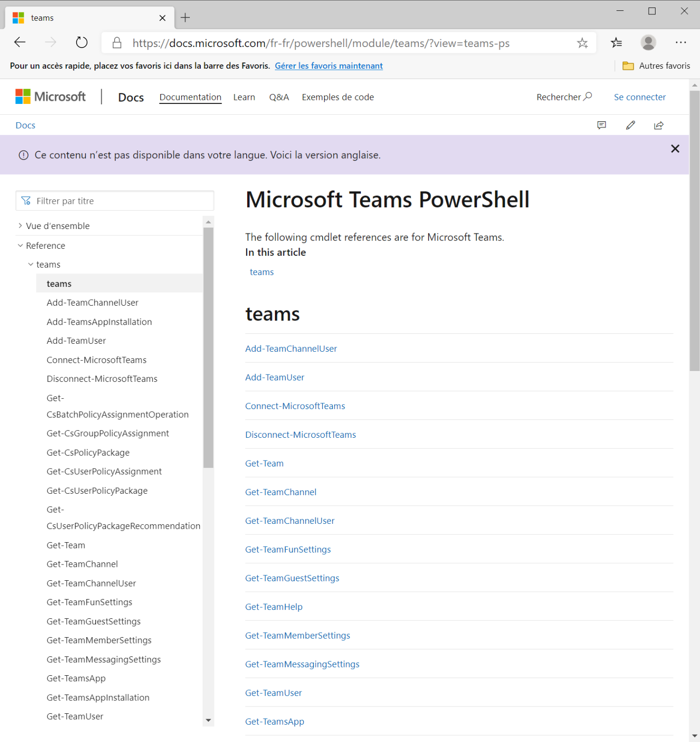Go to Docs home header link
Viewport: 700px width, 742px height.
(x=131, y=97)
